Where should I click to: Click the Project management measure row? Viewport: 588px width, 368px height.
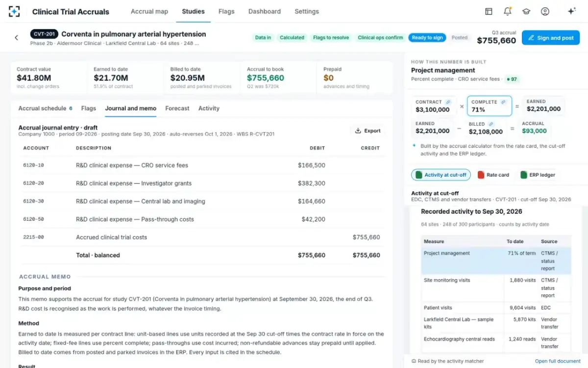(x=496, y=261)
